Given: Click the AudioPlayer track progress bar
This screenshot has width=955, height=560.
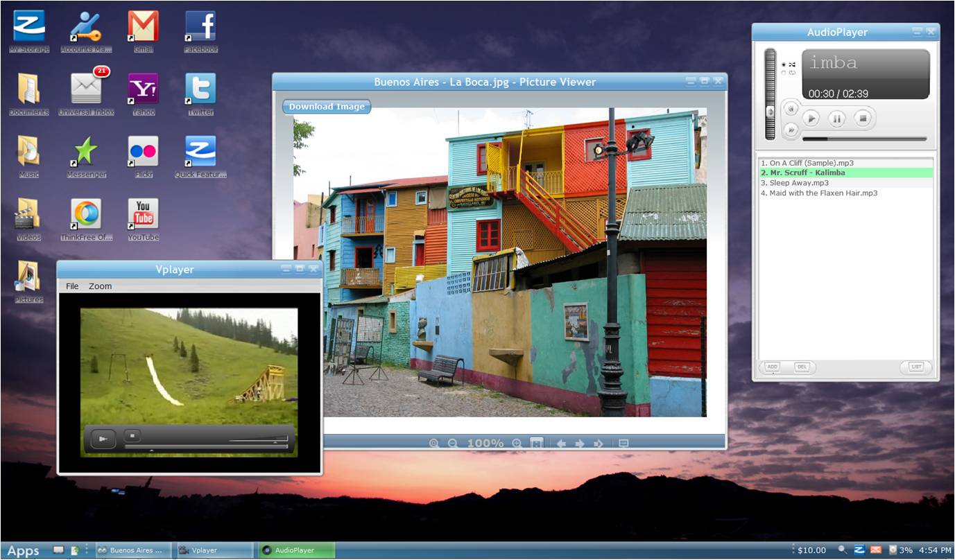Looking at the screenshot, I should (863, 139).
